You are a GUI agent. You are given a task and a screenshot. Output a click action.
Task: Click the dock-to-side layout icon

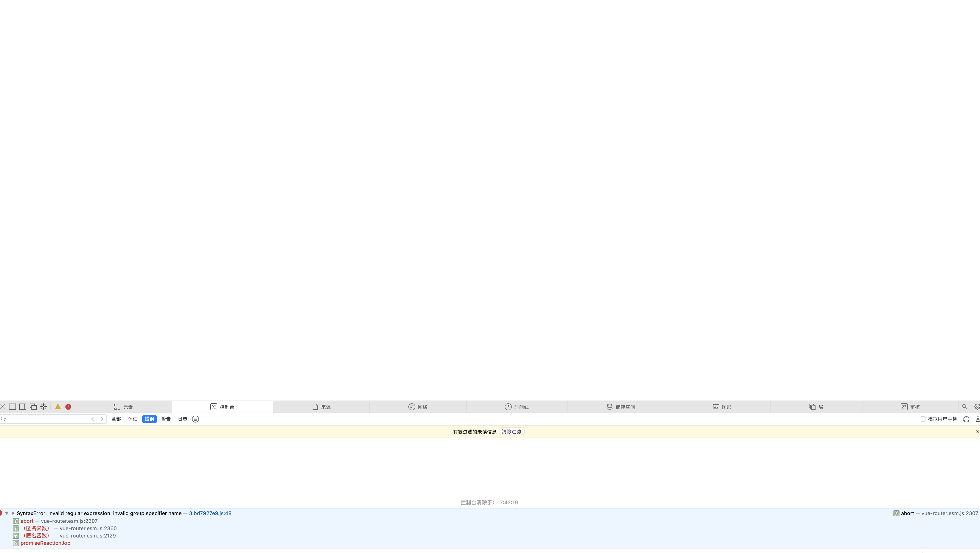click(x=22, y=407)
